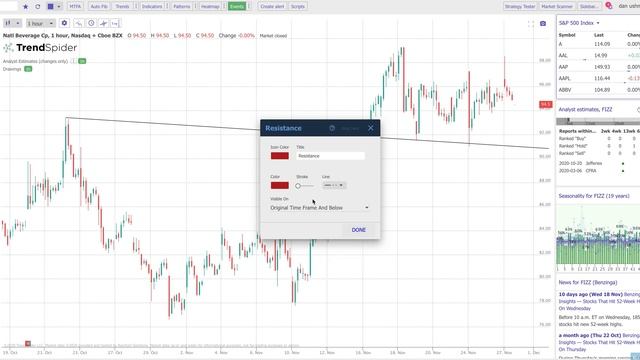Click the TrendSpider logo
This screenshot has height=360, width=640.
tap(40, 48)
